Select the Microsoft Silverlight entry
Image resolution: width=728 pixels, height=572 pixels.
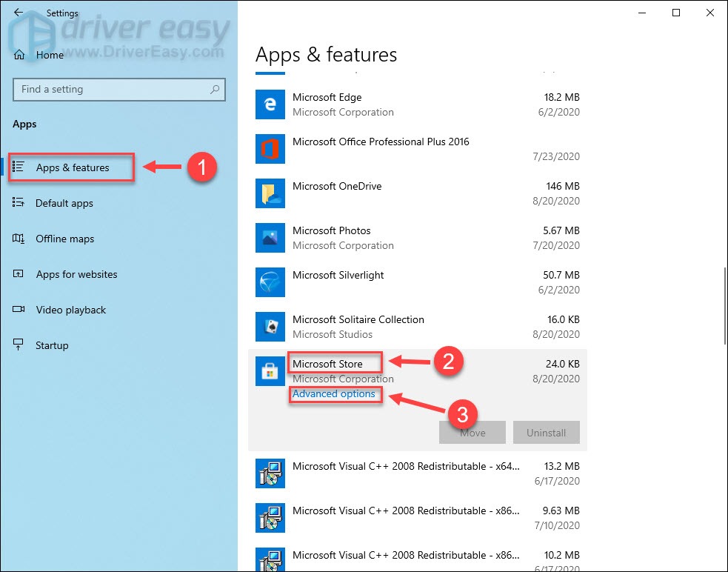point(418,282)
